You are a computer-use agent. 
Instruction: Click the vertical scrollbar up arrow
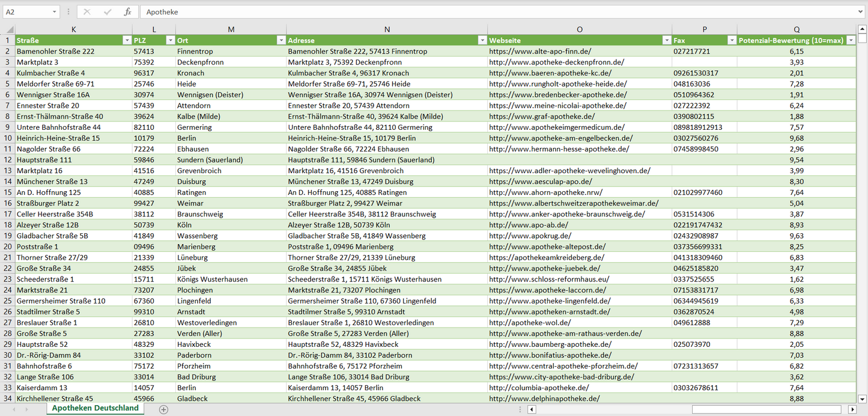click(863, 29)
